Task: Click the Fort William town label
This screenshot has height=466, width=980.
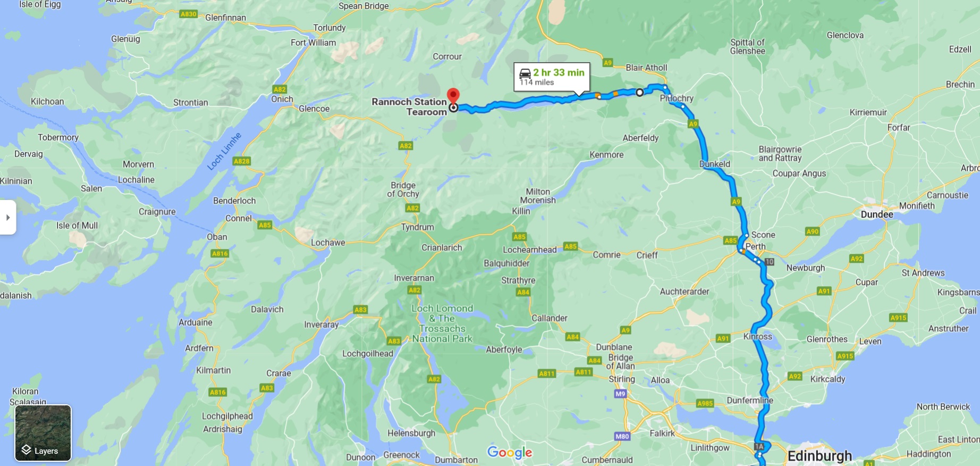Action: (313, 43)
